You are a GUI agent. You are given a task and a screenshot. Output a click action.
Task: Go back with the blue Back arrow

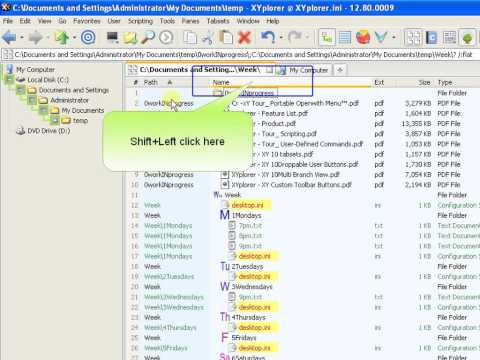point(9,37)
